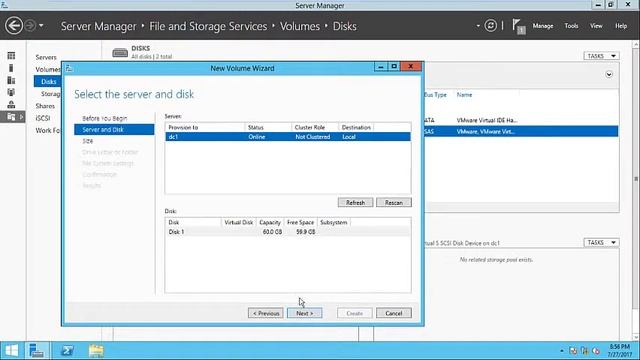Screen dimensions: 640x360
Task: Click the Name column header in disks list
Action: tap(464, 95)
